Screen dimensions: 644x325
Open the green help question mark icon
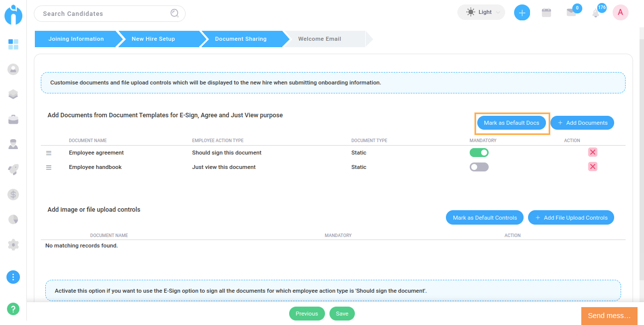13,309
